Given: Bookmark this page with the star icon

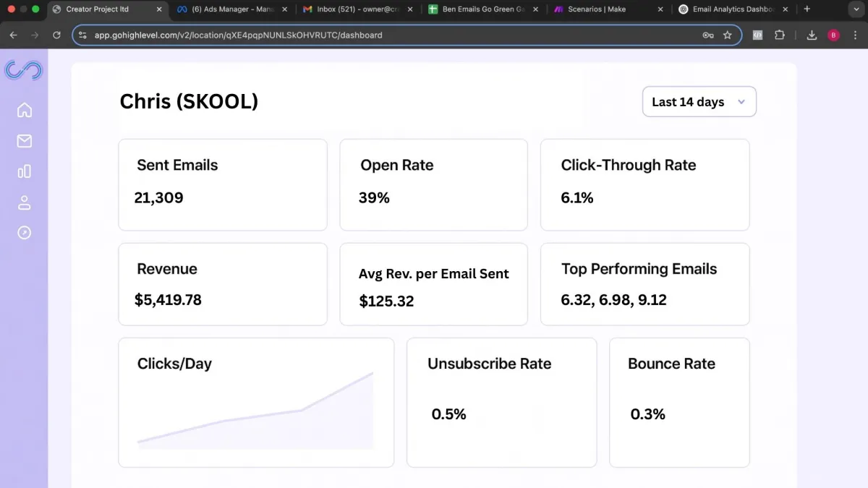Looking at the screenshot, I should 728,35.
